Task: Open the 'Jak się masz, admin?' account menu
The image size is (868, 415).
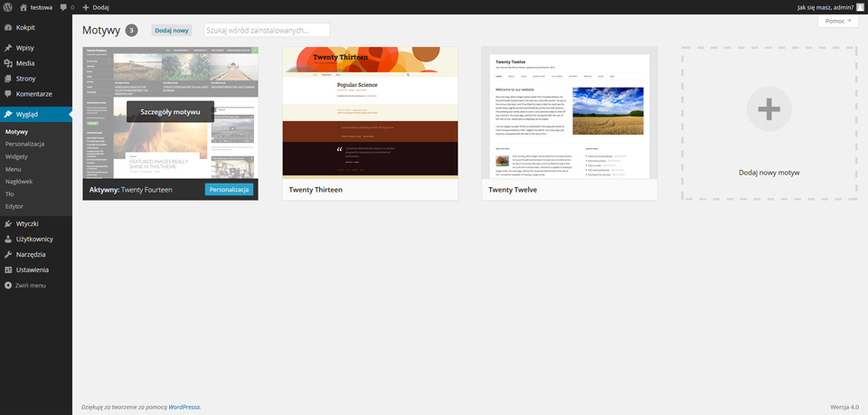Action: pos(830,7)
